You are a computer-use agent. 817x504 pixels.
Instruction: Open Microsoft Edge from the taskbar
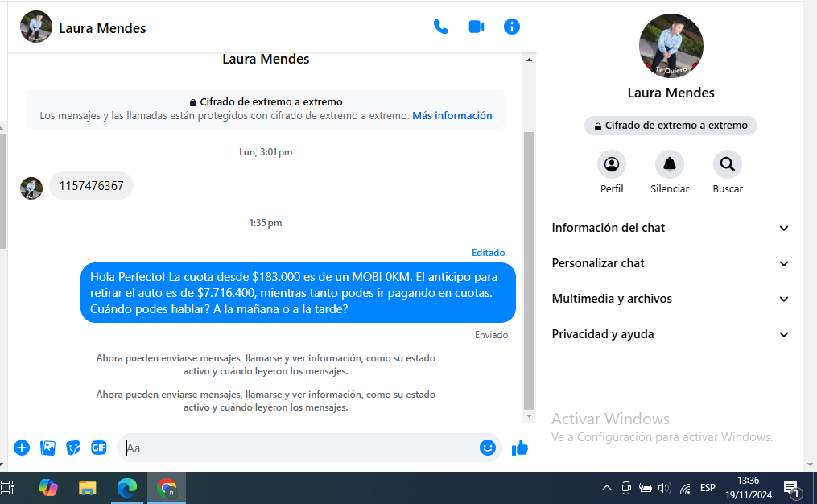(127, 488)
